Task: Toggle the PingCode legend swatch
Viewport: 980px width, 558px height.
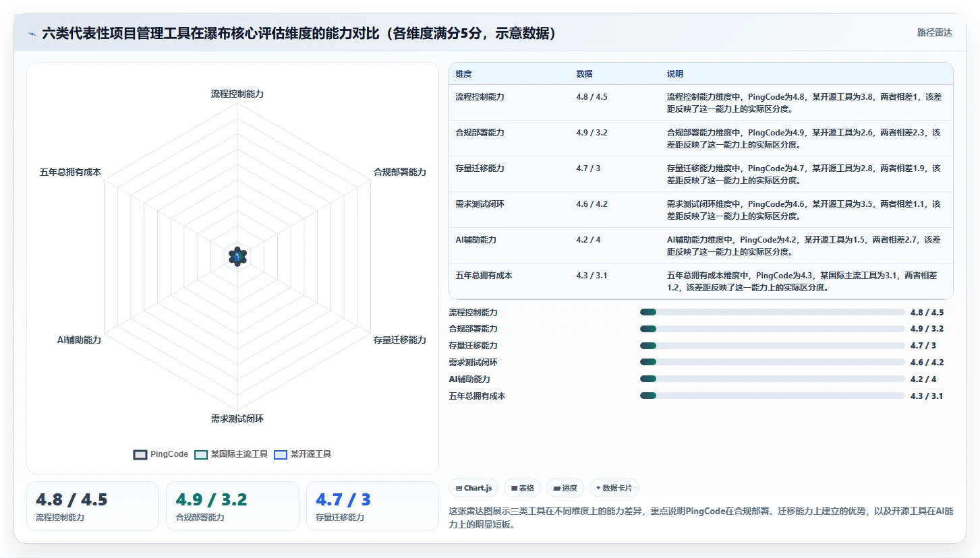Action: point(140,454)
